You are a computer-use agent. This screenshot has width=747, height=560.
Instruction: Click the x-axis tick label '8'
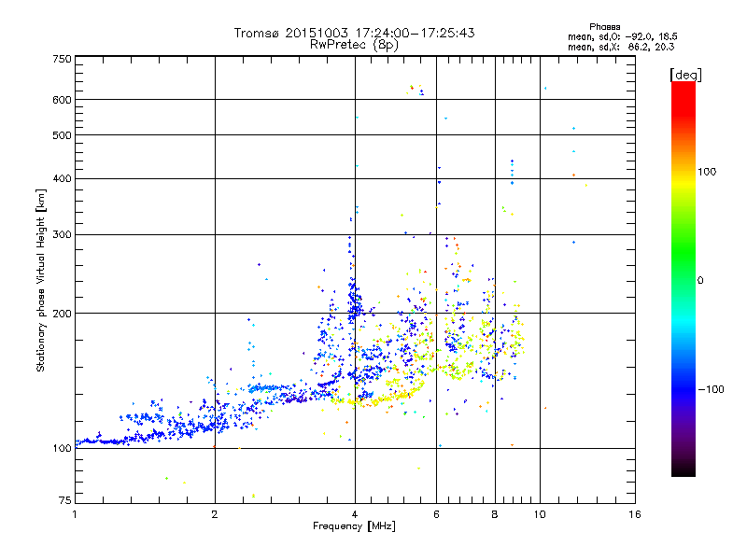pyautogui.click(x=495, y=514)
